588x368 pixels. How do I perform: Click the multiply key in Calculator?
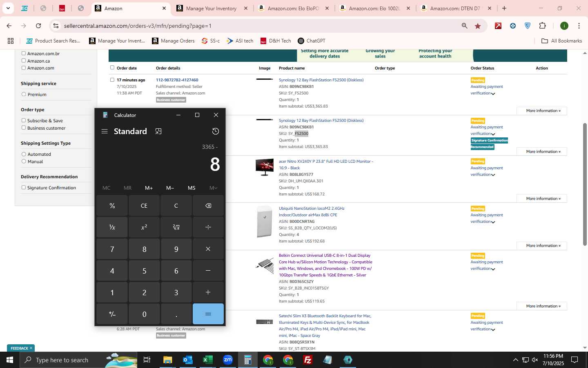[208, 249]
